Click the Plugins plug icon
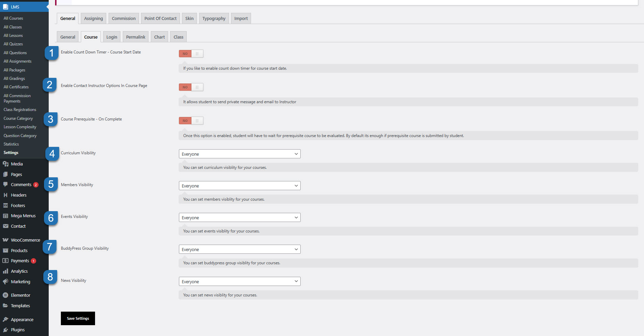Screen dimensions: 644x336 pos(5,330)
